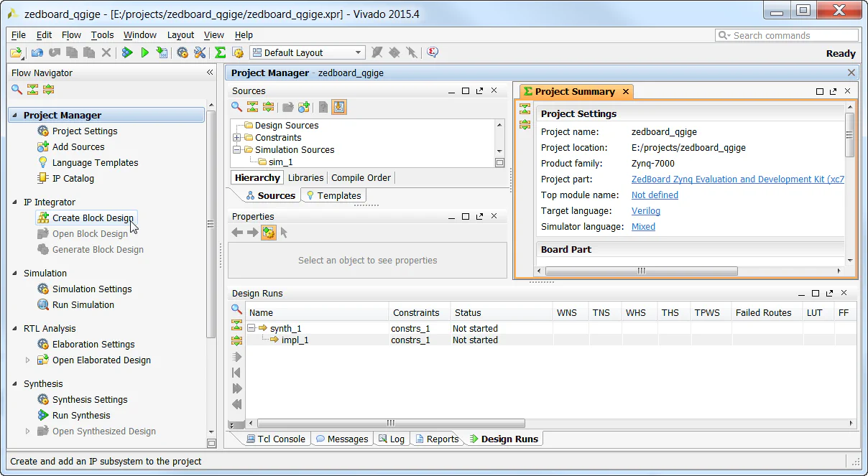Click the Add Sources icon in Sources panel
This screenshot has height=476, width=868.
pyautogui.click(x=303, y=107)
